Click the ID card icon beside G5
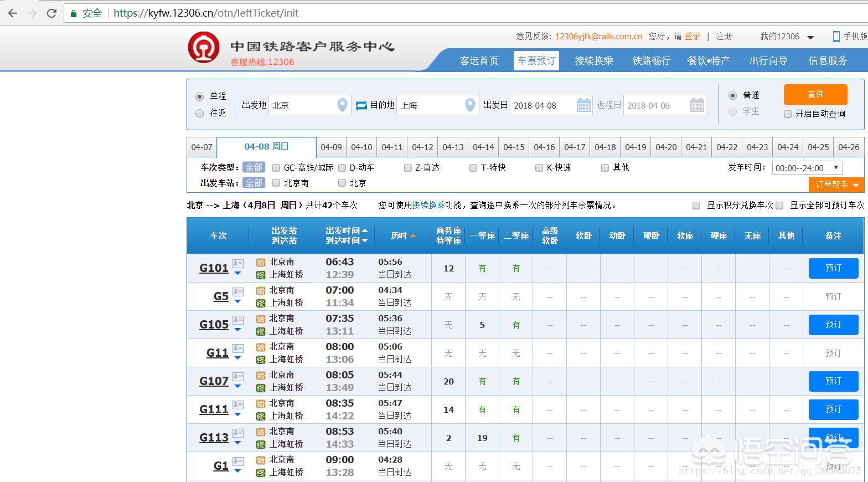868x482 pixels. (x=238, y=291)
